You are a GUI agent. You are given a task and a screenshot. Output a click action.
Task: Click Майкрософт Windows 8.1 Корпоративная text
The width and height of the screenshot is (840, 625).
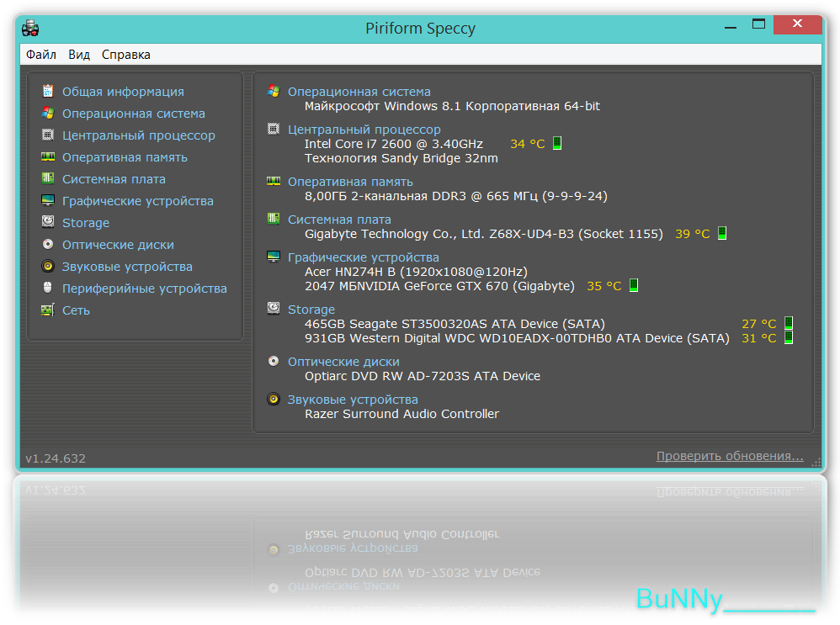point(452,106)
